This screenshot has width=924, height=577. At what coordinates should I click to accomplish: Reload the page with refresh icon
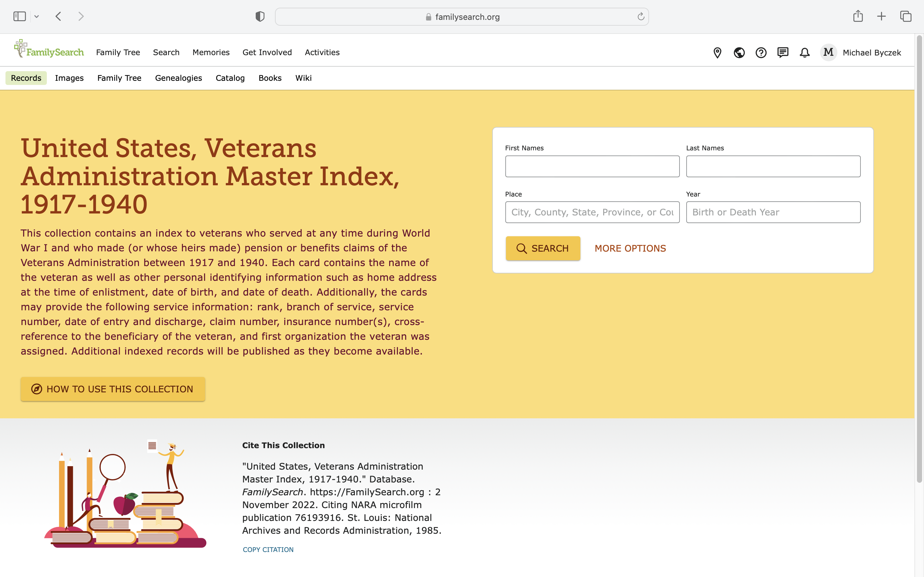(x=640, y=17)
